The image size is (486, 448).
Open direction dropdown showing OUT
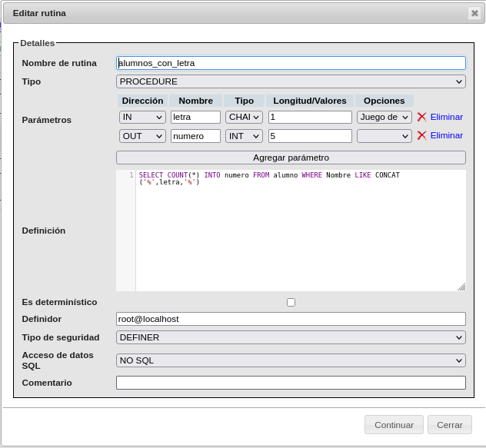pos(142,136)
